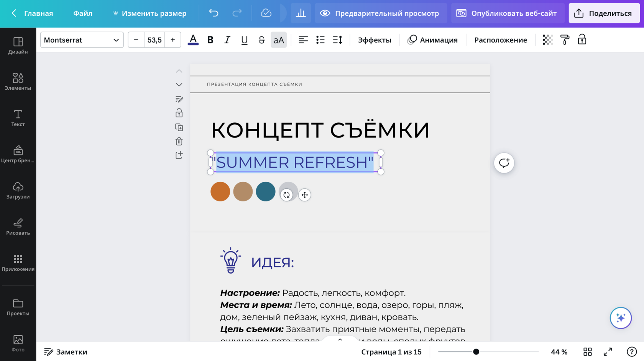Click Preview (Предварительный просмотр) button
Viewport: 644px width, 361px height.
coord(381,13)
